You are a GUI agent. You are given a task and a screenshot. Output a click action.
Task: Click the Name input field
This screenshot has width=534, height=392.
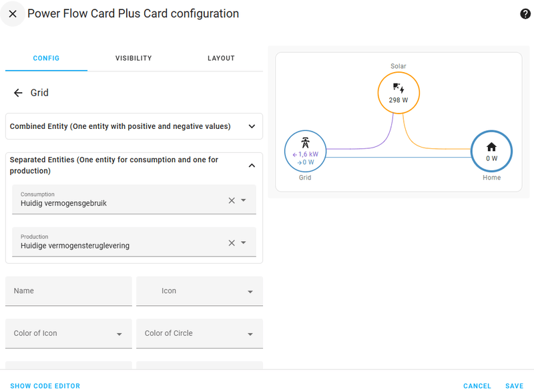pos(69,291)
